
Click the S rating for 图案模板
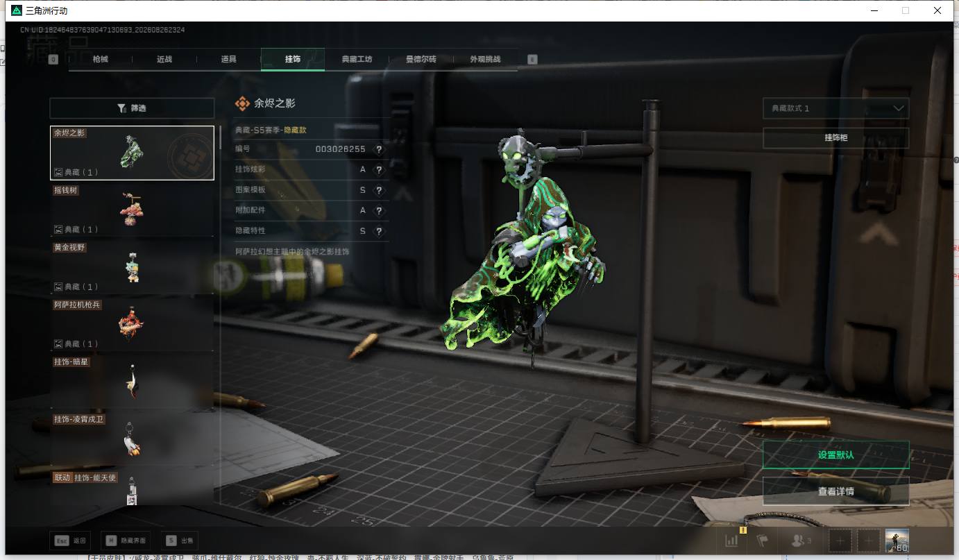tap(362, 190)
